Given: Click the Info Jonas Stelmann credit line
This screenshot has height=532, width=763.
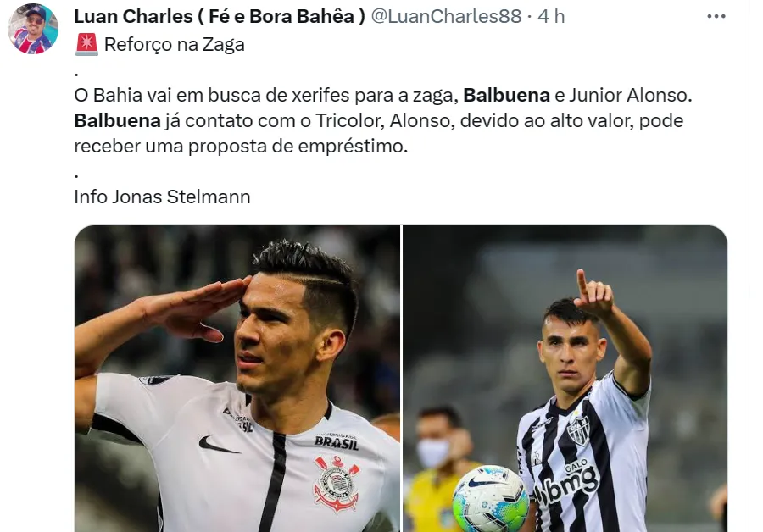Looking at the screenshot, I should pos(162,197).
